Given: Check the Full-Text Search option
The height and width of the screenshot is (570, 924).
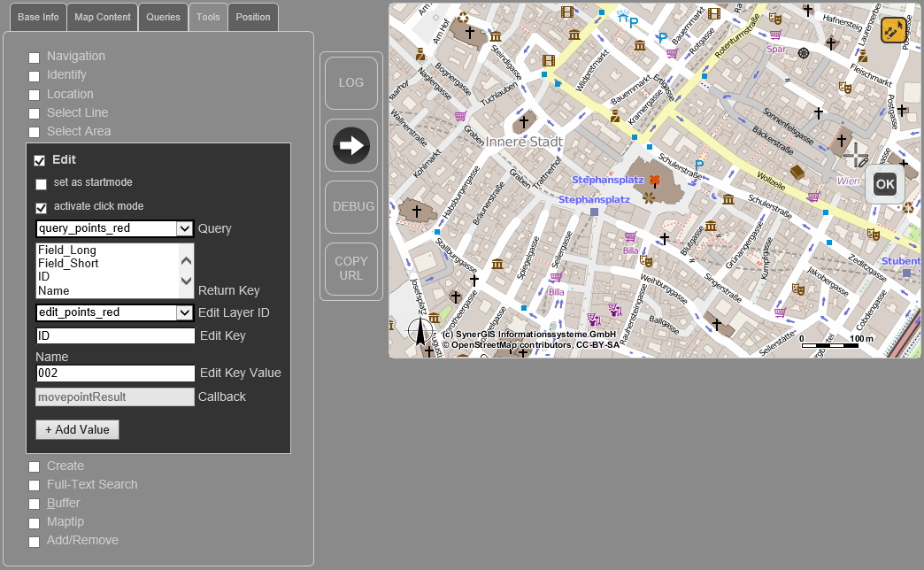Looking at the screenshot, I should pos(34,485).
